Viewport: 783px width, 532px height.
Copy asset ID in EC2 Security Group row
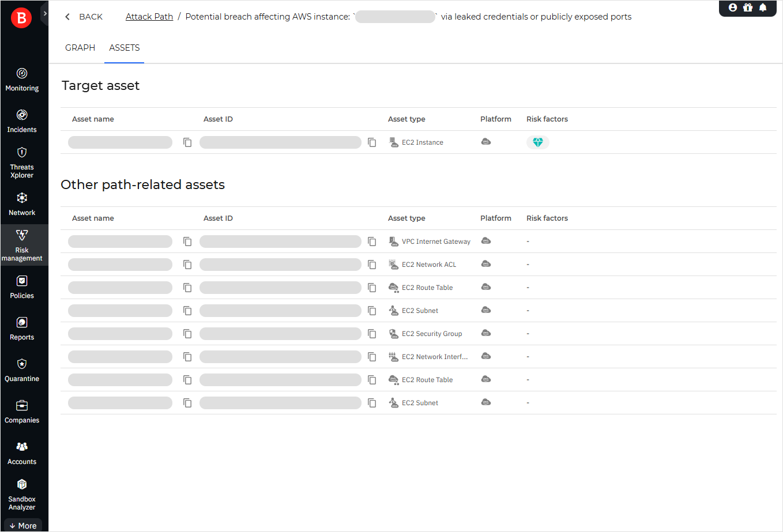372,334
